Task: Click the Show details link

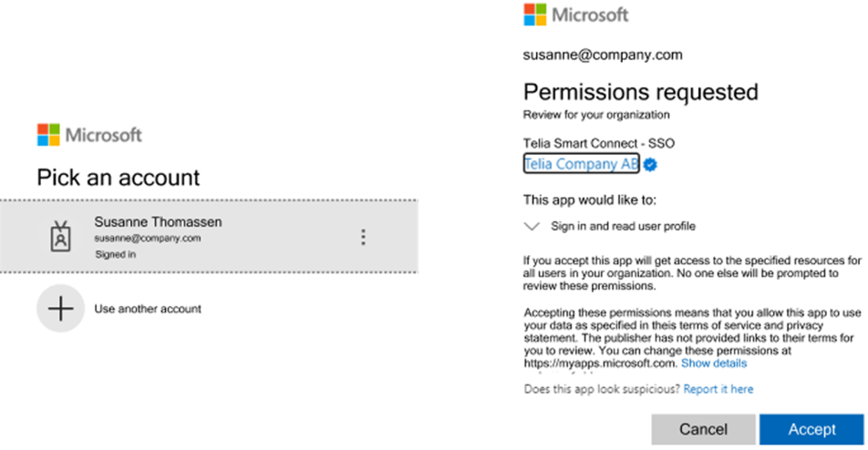Action: pyautogui.click(x=714, y=363)
